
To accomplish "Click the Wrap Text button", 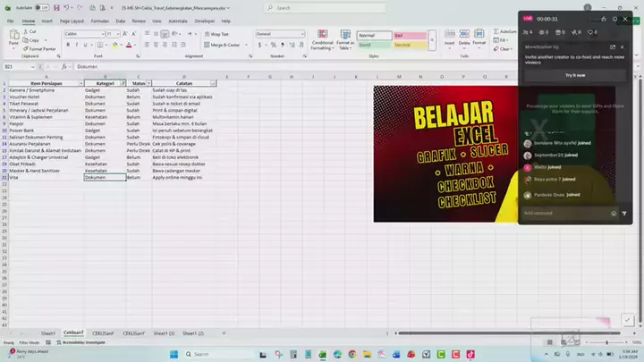I will [216, 34].
